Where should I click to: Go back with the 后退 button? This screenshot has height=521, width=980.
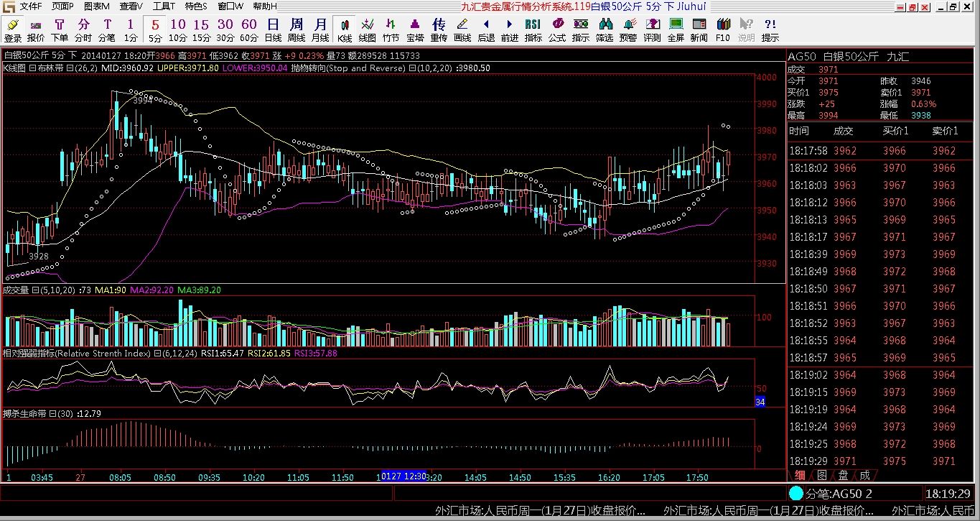[486, 30]
